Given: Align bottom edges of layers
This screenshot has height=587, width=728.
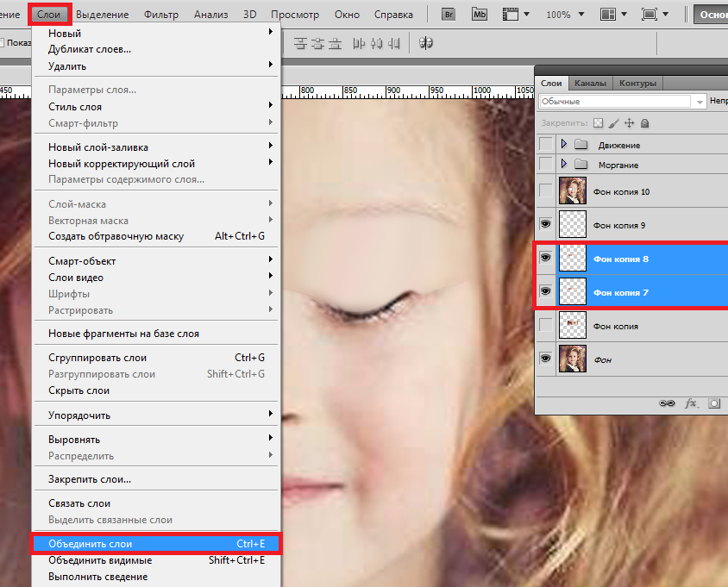Looking at the screenshot, I should click(x=335, y=44).
